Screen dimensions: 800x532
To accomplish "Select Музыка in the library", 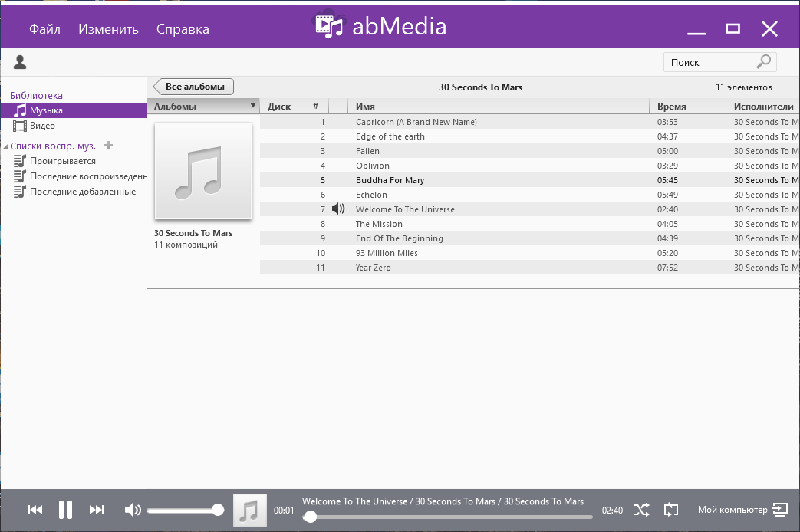I will click(x=74, y=110).
